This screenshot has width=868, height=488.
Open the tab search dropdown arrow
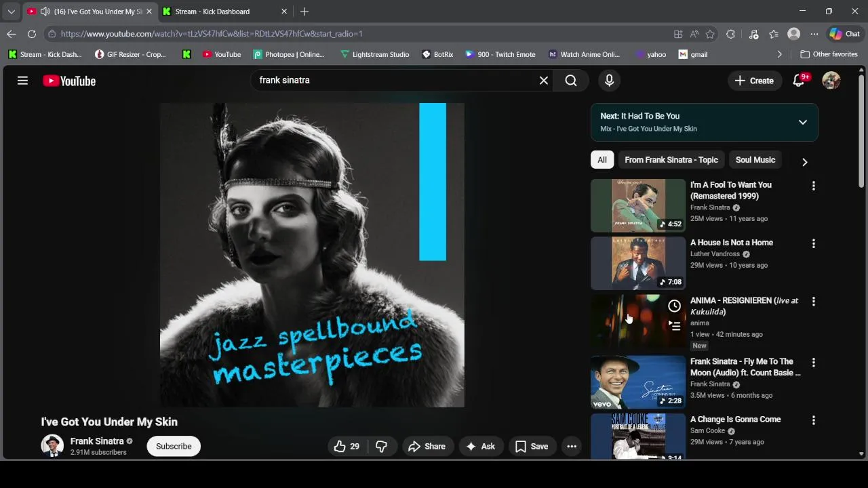pyautogui.click(x=11, y=12)
